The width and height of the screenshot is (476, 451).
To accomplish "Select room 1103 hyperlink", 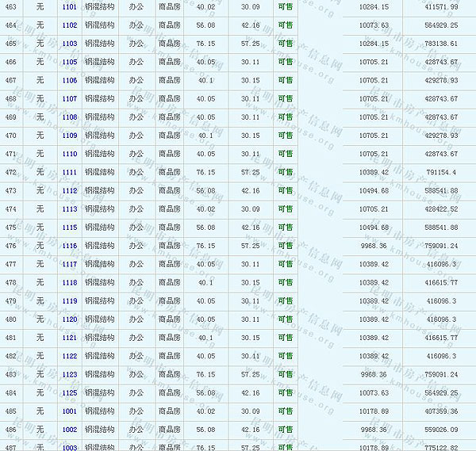I will (x=69, y=44).
